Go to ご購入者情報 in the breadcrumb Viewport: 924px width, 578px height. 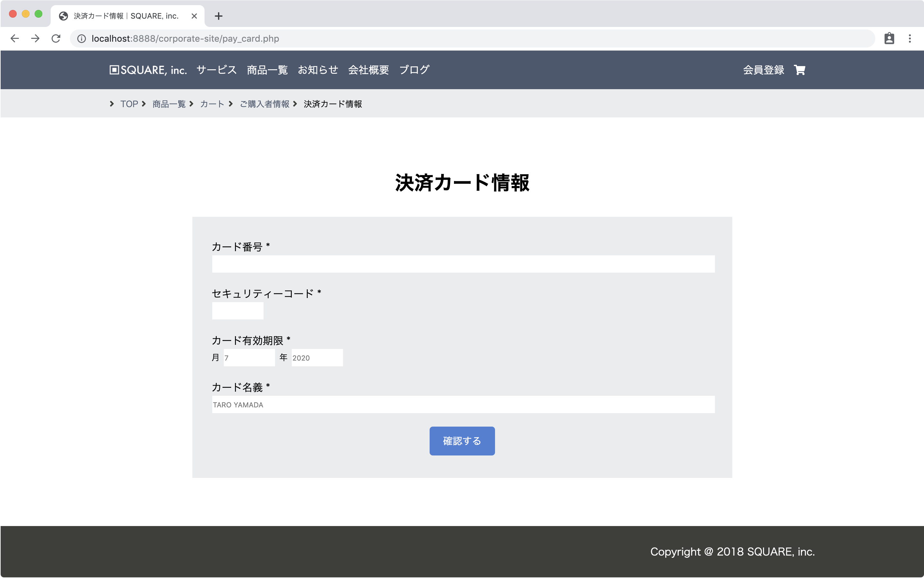point(265,104)
